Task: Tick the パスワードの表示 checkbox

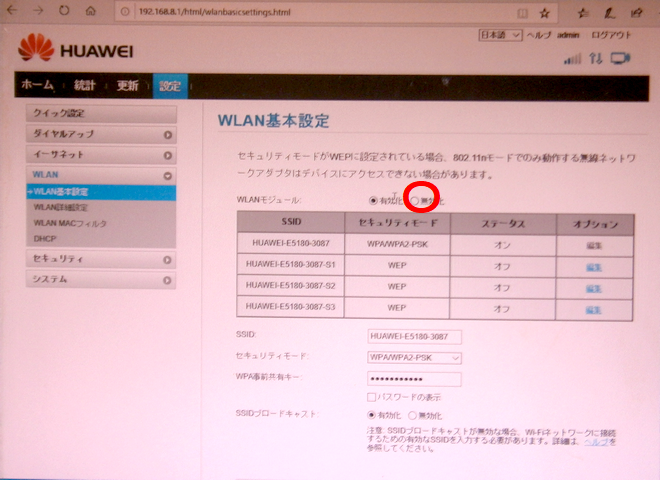Action: pos(371,397)
